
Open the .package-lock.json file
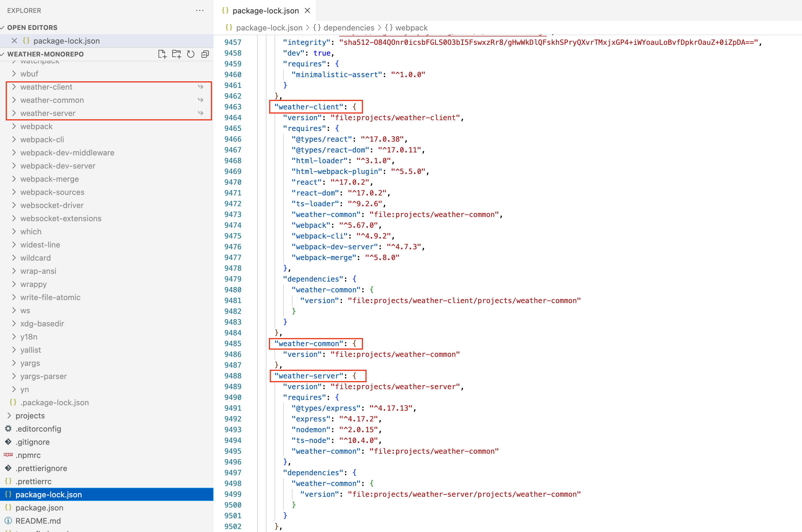click(x=55, y=402)
